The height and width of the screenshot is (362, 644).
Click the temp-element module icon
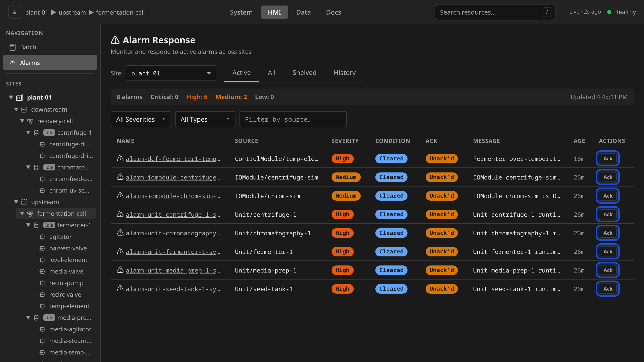tap(42, 306)
